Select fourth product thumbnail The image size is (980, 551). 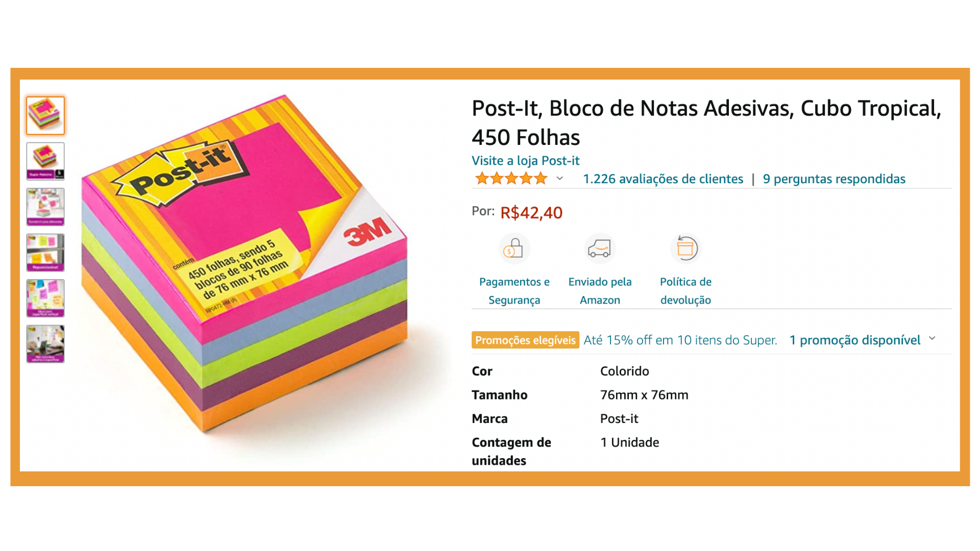pyautogui.click(x=45, y=253)
